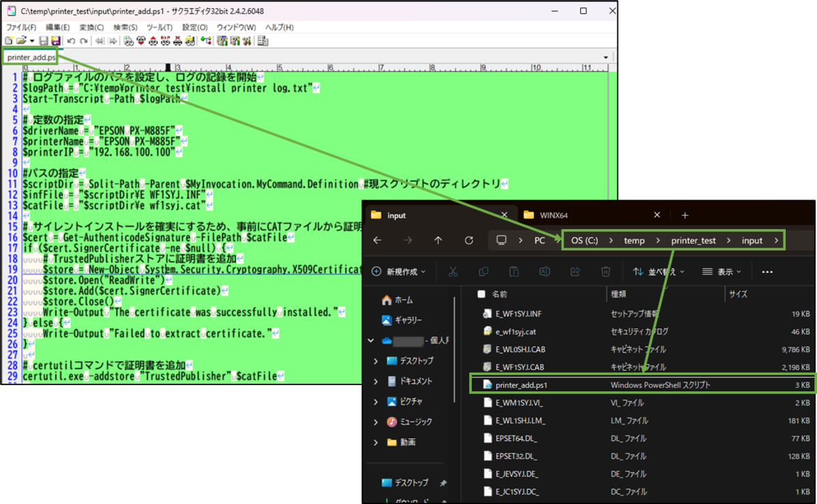Click printer_test in the Explorer breadcrumb

tap(692, 240)
